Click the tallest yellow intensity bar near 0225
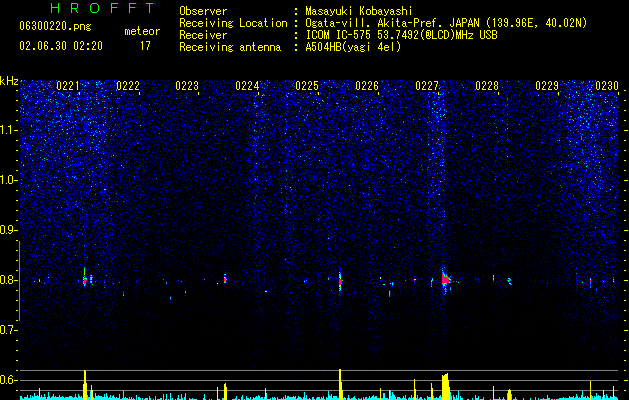Image resolution: width=629 pixels, height=400 pixels. click(x=340, y=384)
